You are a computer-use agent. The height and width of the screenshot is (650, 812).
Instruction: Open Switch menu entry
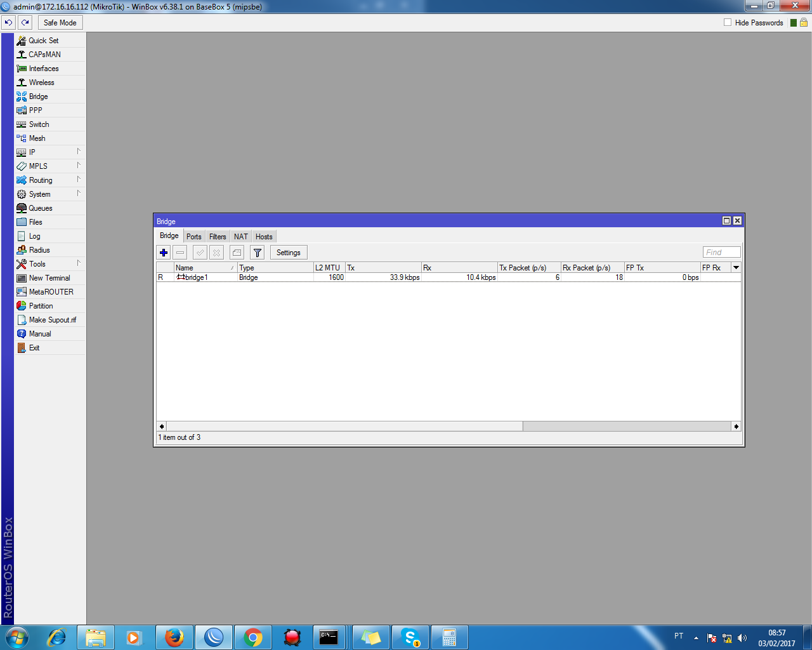pos(50,124)
